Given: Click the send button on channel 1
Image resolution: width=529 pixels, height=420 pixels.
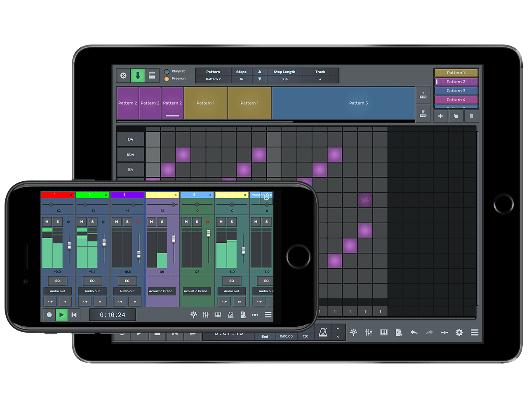Looking at the screenshot, I should pyautogui.click(x=50, y=302).
